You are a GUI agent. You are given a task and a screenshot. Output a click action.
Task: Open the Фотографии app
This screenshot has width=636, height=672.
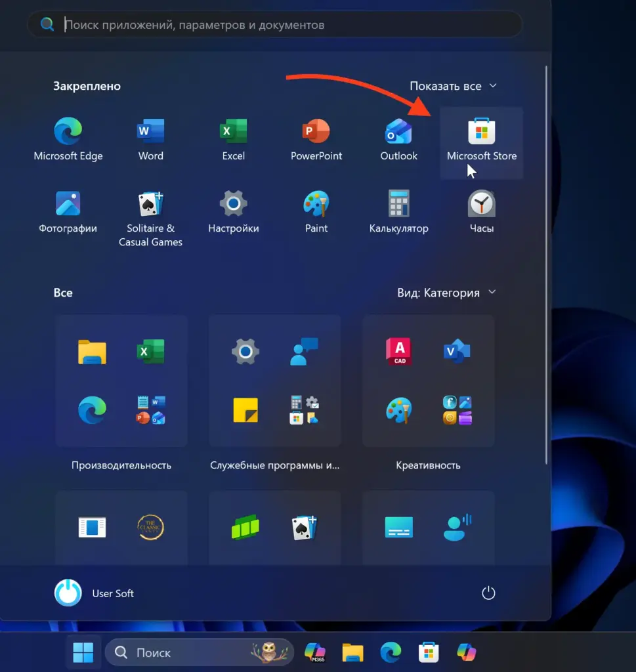(68, 212)
